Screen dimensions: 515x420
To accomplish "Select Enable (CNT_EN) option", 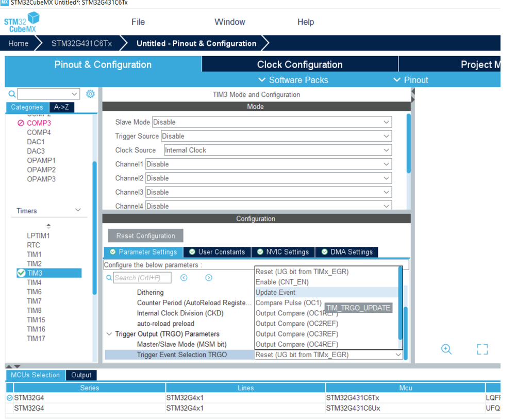I will [x=326, y=282].
